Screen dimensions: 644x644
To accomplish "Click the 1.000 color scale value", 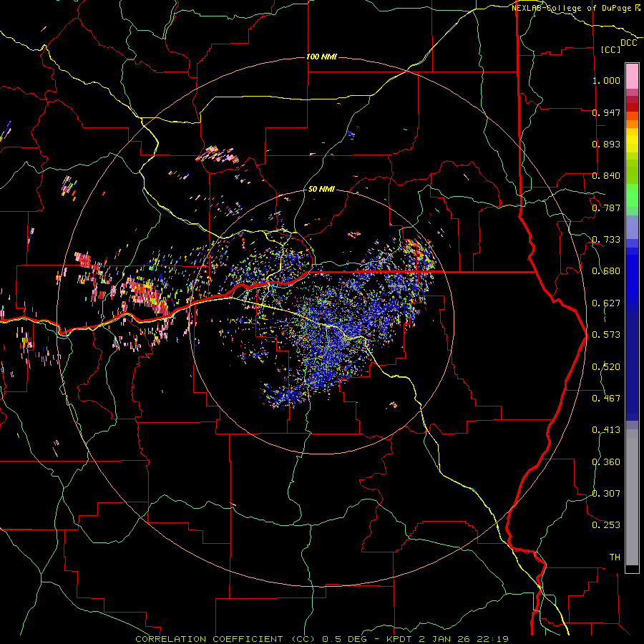I will pos(606,80).
